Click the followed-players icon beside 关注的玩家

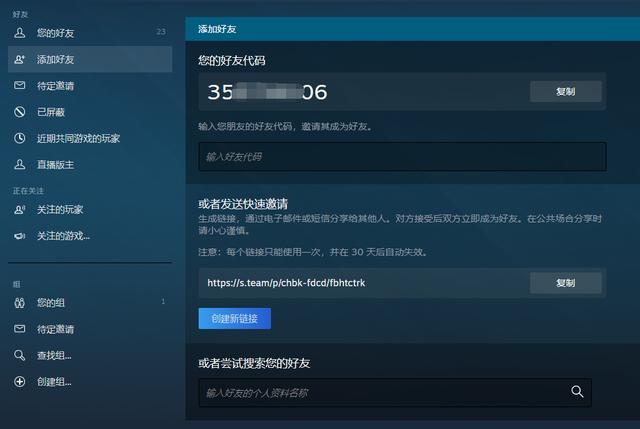click(20, 210)
